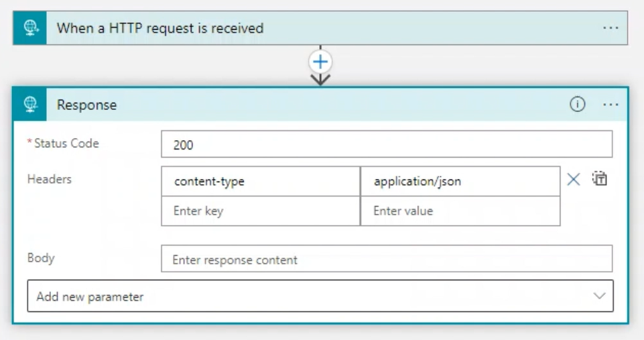Select the application/json header value field
Viewport: 644px width, 340px height.
[x=460, y=182]
